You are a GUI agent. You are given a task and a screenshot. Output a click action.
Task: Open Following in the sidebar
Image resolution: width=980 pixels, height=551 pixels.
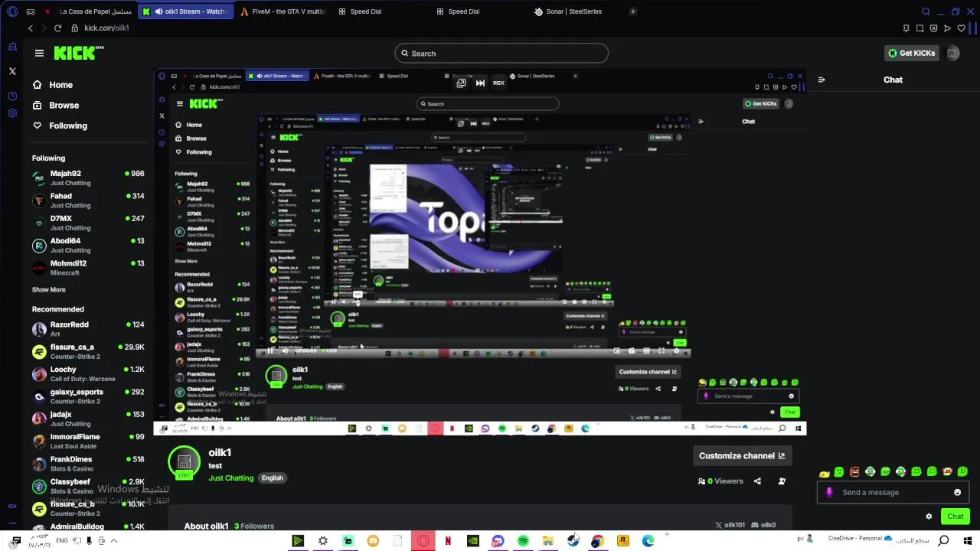pos(60,126)
